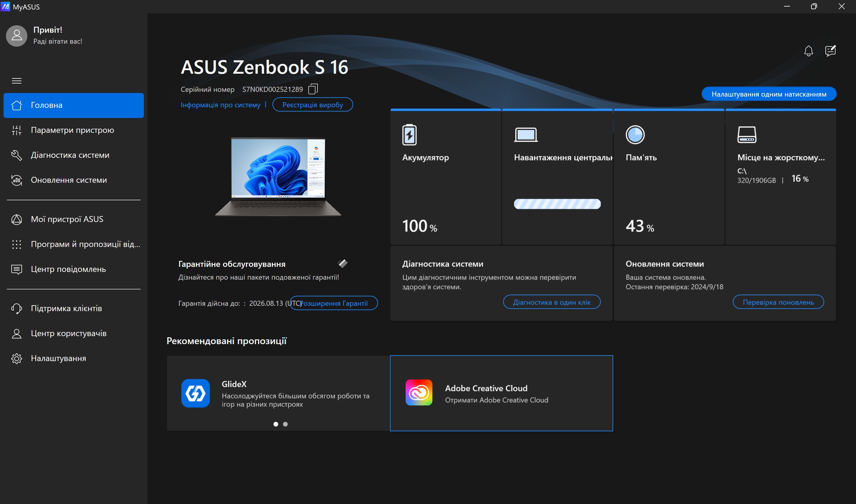Go to Головна home page
Viewport: 856px width, 504px height.
pyautogui.click(x=74, y=105)
